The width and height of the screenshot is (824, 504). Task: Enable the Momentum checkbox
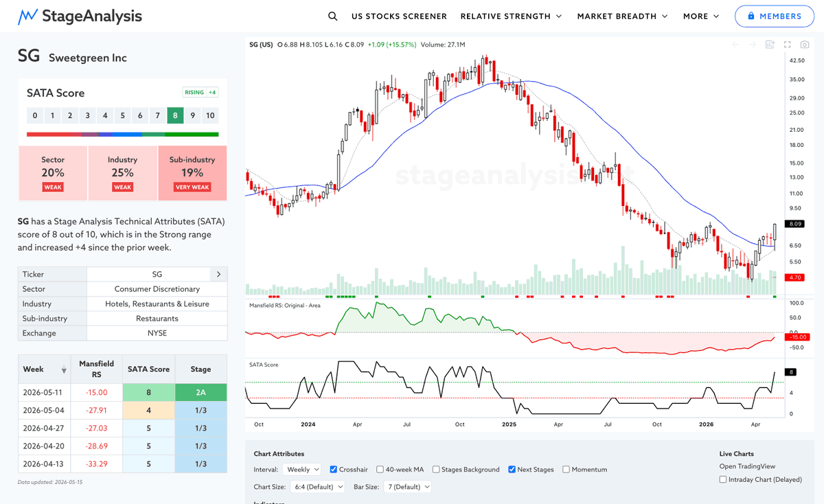click(x=566, y=470)
